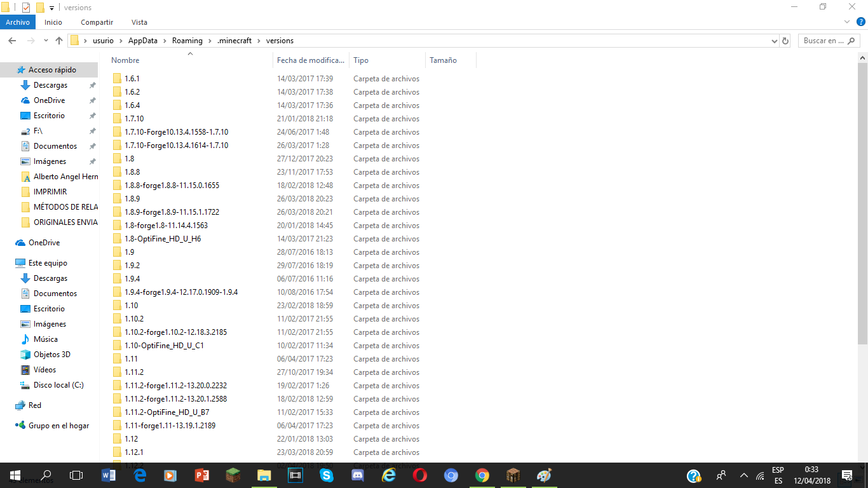Select the 1.12.1 folder
The height and width of the screenshot is (488, 868).
pos(133,452)
